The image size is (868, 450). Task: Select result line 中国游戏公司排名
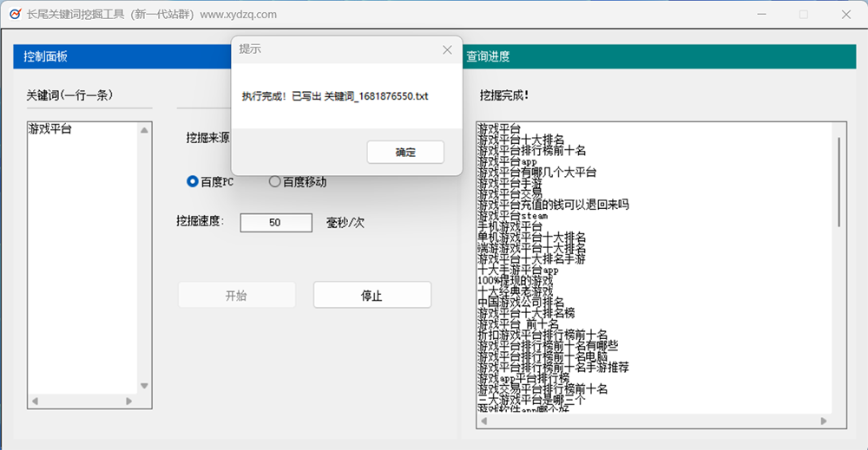[x=521, y=302]
